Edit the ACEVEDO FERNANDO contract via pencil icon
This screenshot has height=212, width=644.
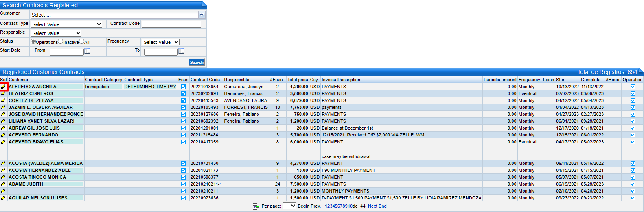3,135
